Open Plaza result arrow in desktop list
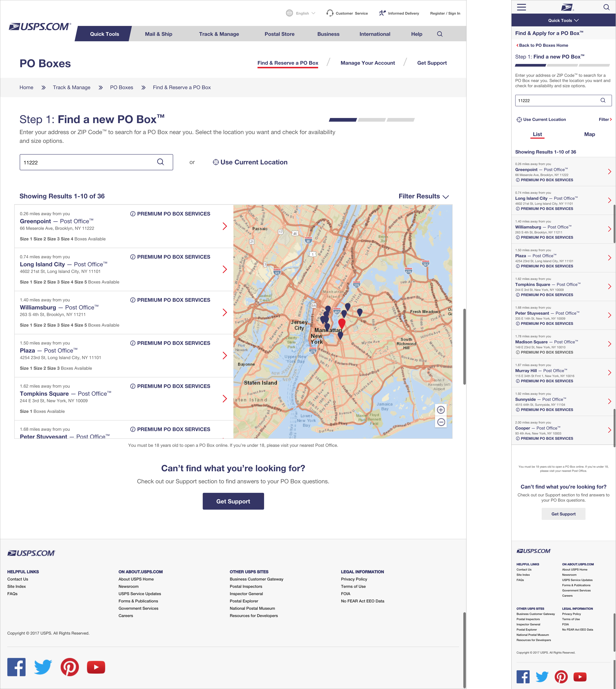This screenshot has width=616, height=689. 225,355
